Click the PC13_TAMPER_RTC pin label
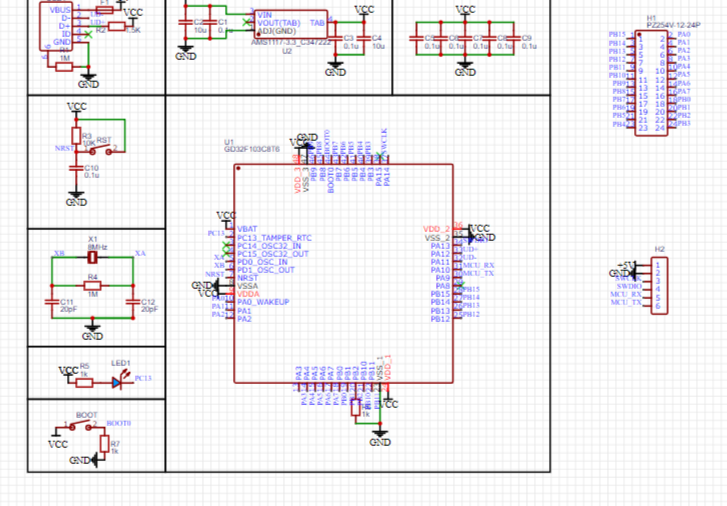The height and width of the screenshot is (506, 727). pos(274,238)
